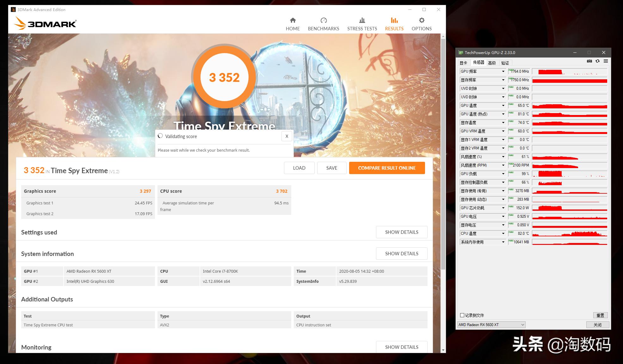Click the Results bar-chart icon
The width and height of the screenshot is (623, 364).
(x=394, y=20)
